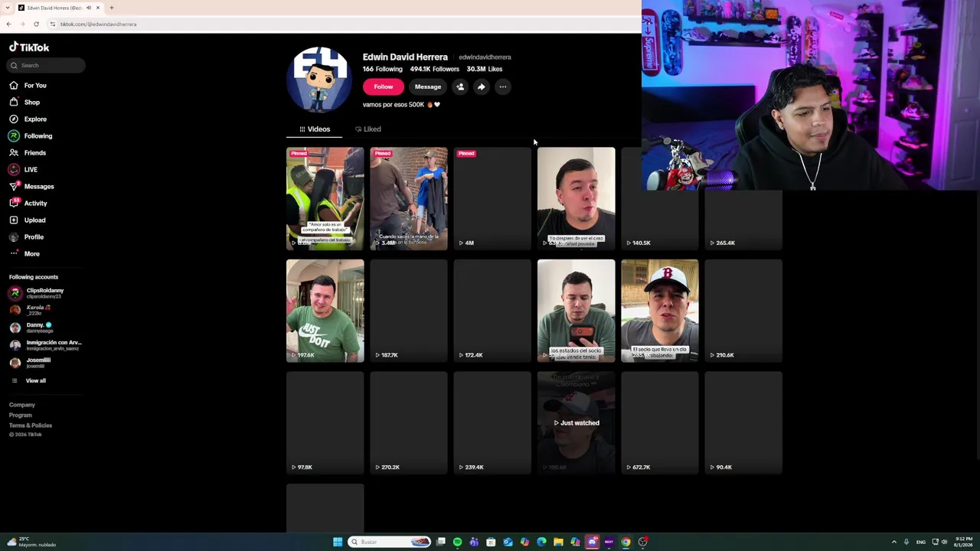Screen dimensions: 980x551
Task: Open the Upload page
Action: [x=28, y=220]
